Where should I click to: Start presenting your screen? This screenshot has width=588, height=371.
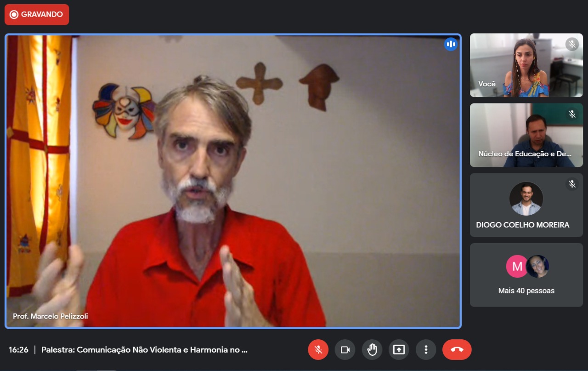[399, 350]
